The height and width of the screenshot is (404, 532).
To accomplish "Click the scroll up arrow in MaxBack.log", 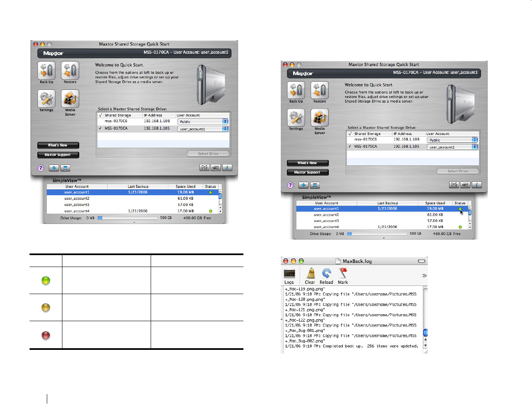I will (425, 340).
